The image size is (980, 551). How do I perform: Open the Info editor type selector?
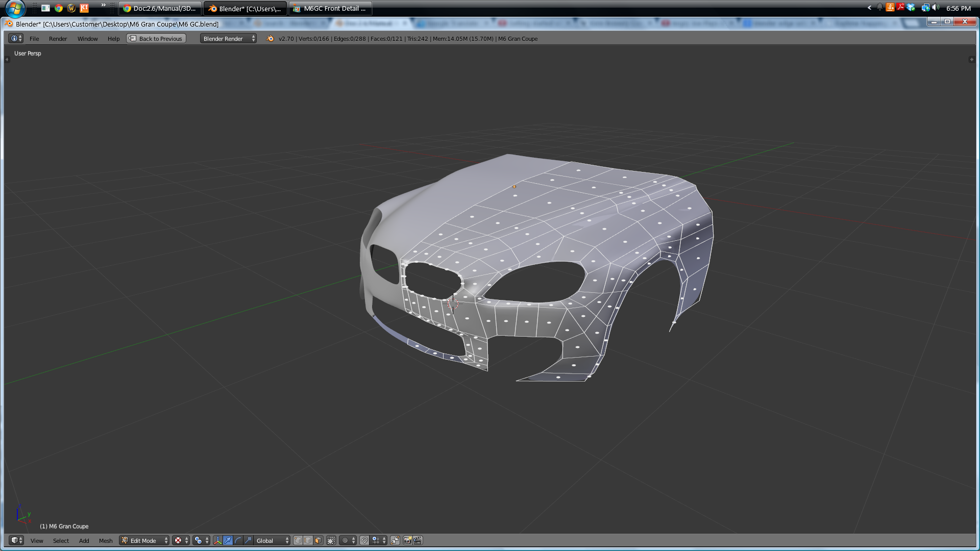pos(16,38)
